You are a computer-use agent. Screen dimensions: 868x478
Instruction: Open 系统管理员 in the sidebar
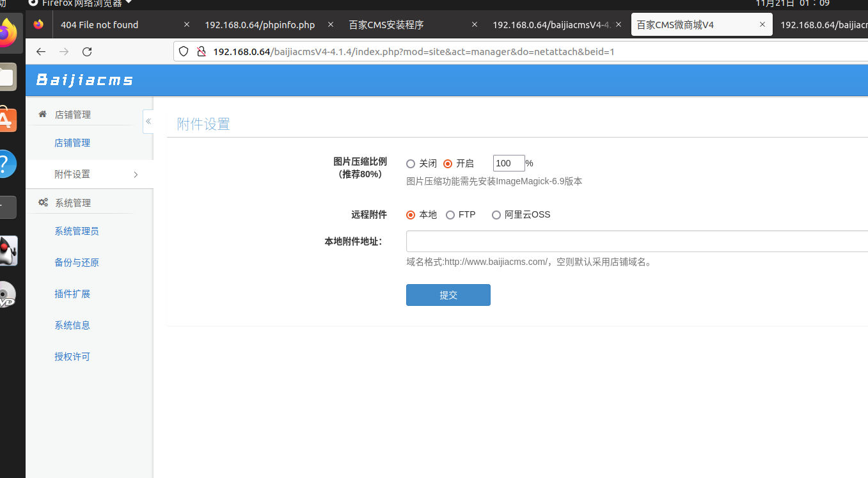(x=77, y=231)
